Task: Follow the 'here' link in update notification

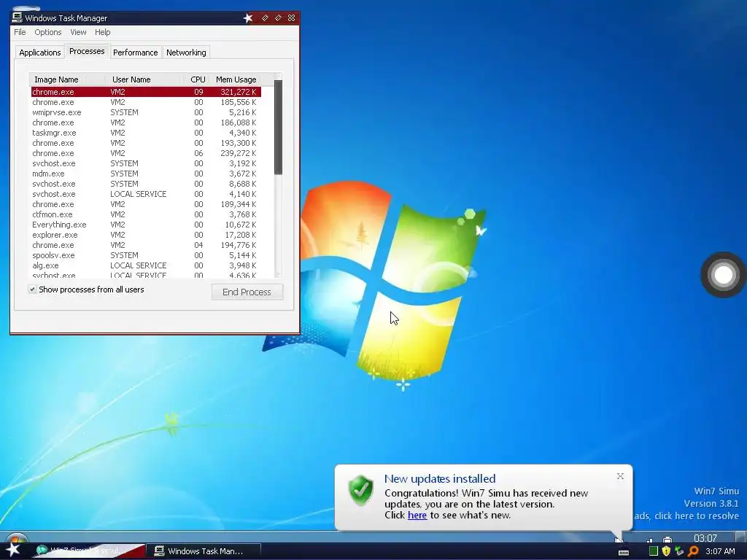Action: (x=417, y=515)
